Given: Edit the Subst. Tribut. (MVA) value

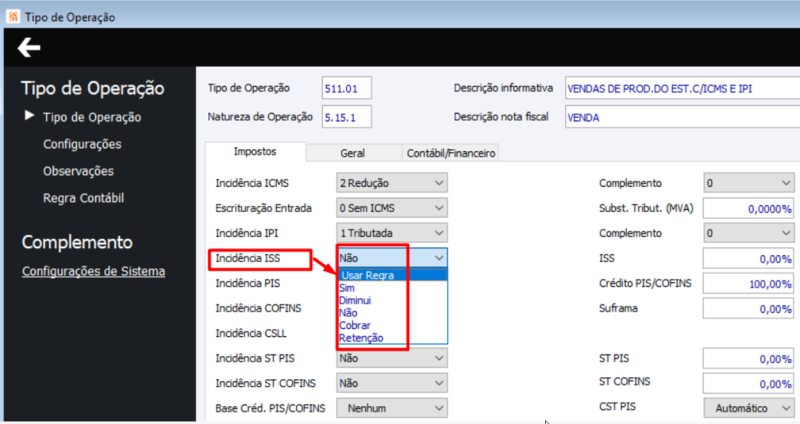Looking at the screenshot, I should (748, 208).
